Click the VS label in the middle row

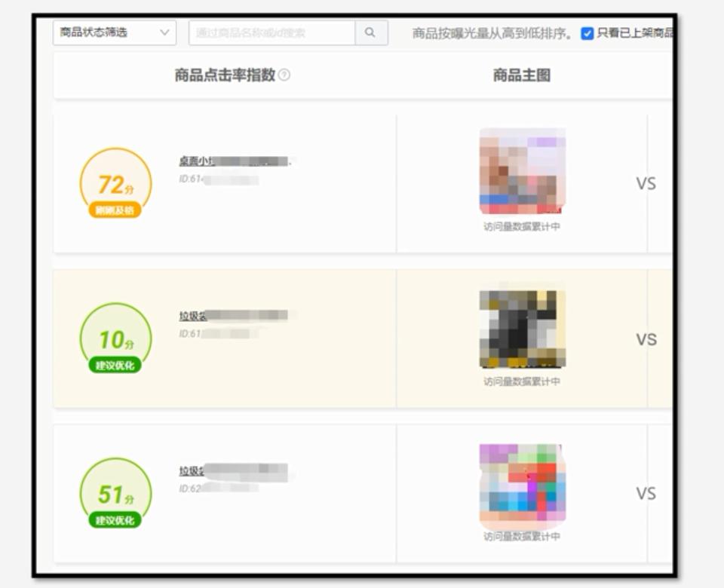(645, 339)
